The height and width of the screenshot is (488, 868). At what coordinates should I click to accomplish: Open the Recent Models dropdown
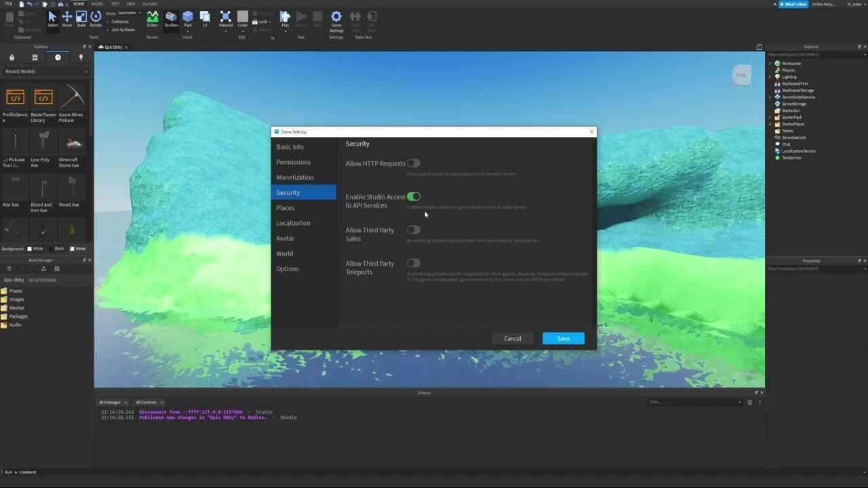46,71
